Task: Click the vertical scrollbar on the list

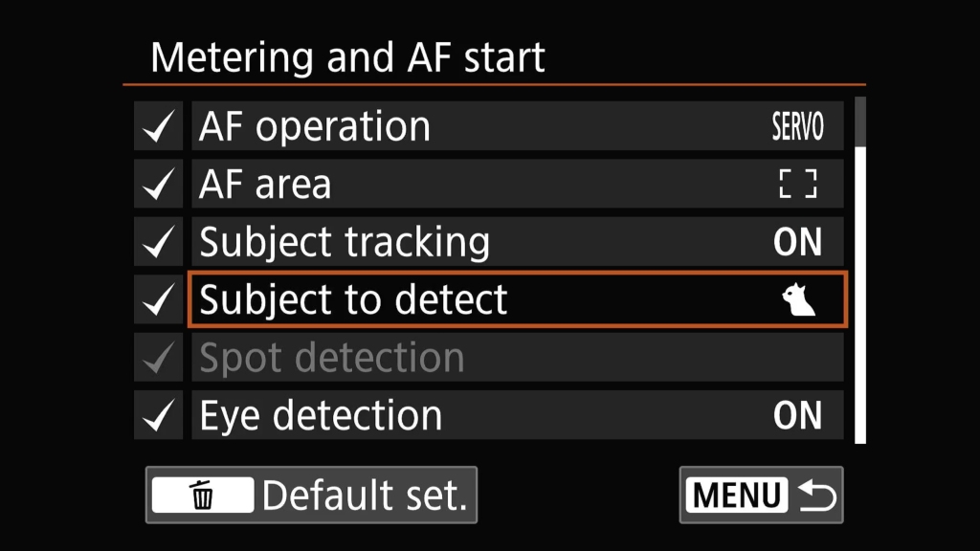Action: tap(860, 270)
